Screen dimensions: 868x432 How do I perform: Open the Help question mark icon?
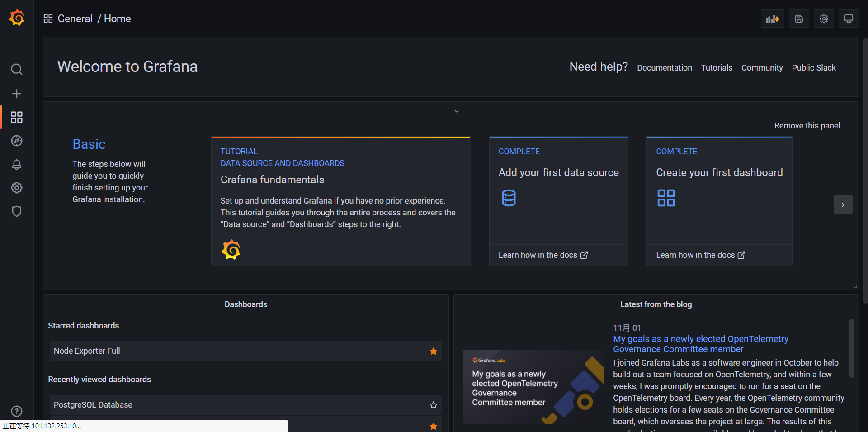17,411
